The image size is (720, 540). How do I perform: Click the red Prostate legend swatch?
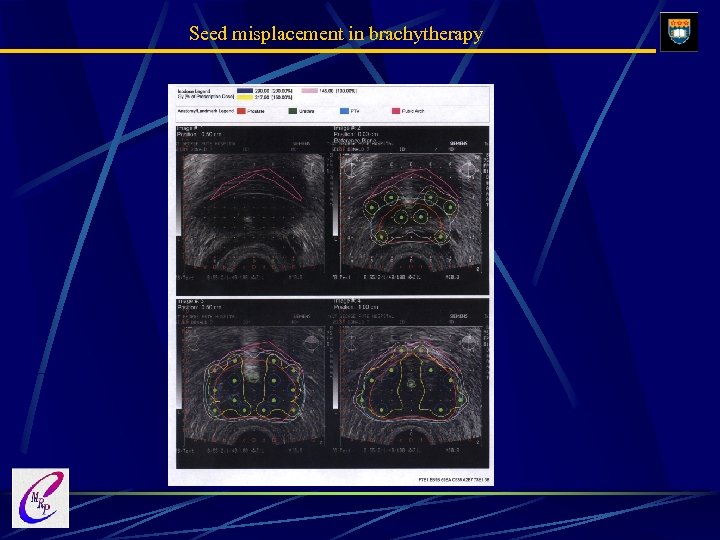point(241,111)
